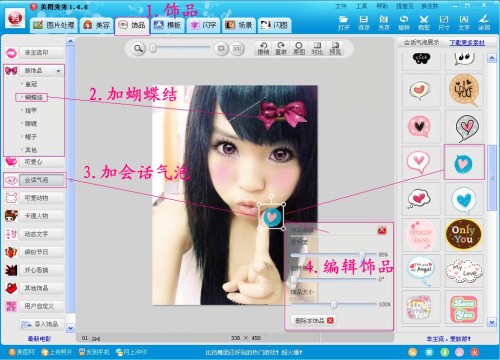The image size is (500, 360).
Task: Click the 预览 preview icon
Action: tap(335, 49)
